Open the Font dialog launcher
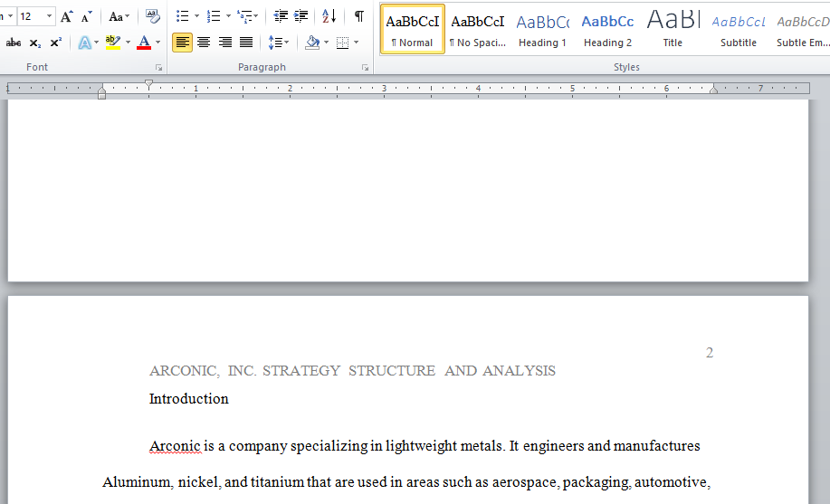The width and height of the screenshot is (830, 504). (x=158, y=68)
